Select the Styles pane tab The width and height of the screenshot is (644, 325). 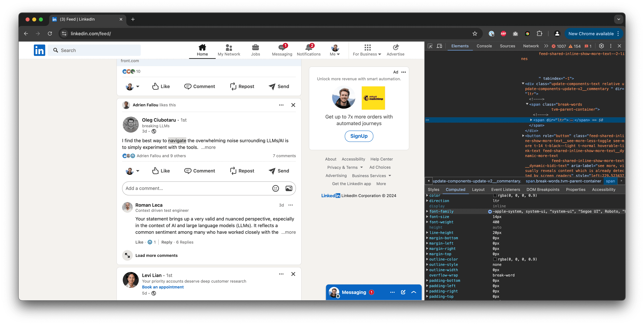click(x=433, y=189)
